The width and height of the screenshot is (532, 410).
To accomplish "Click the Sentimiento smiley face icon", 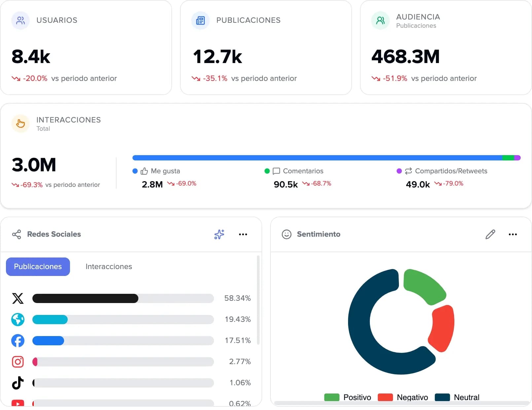I will 287,234.
